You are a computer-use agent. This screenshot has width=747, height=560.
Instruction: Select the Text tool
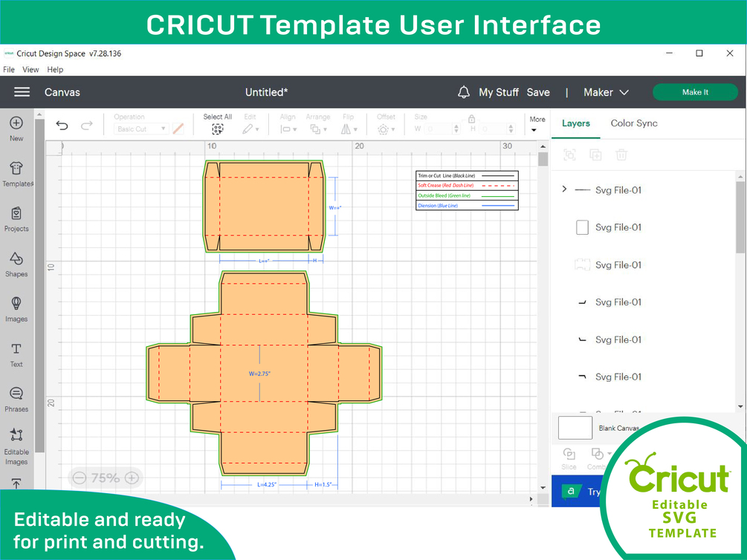pyautogui.click(x=16, y=355)
